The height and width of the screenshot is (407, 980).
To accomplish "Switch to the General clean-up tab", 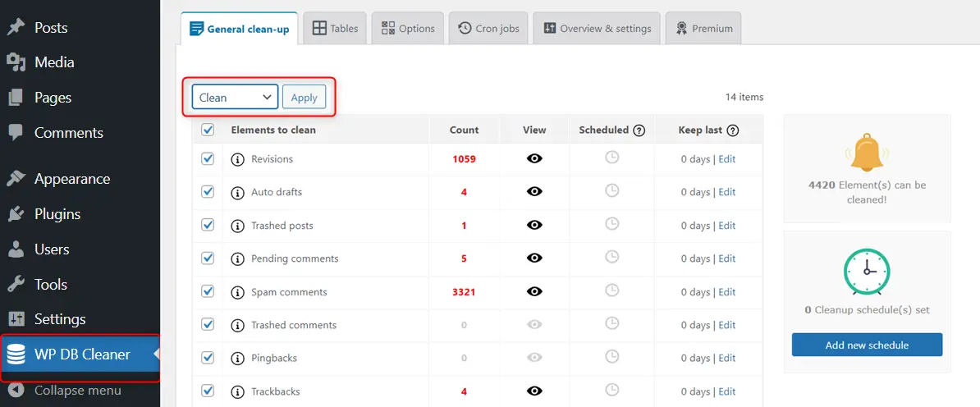I will point(240,28).
